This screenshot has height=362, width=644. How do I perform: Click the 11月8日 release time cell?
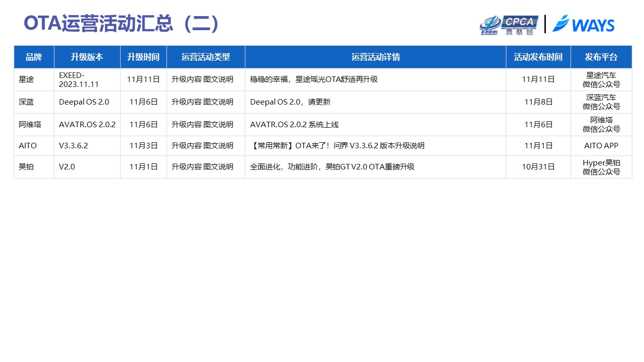[x=538, y=102]
